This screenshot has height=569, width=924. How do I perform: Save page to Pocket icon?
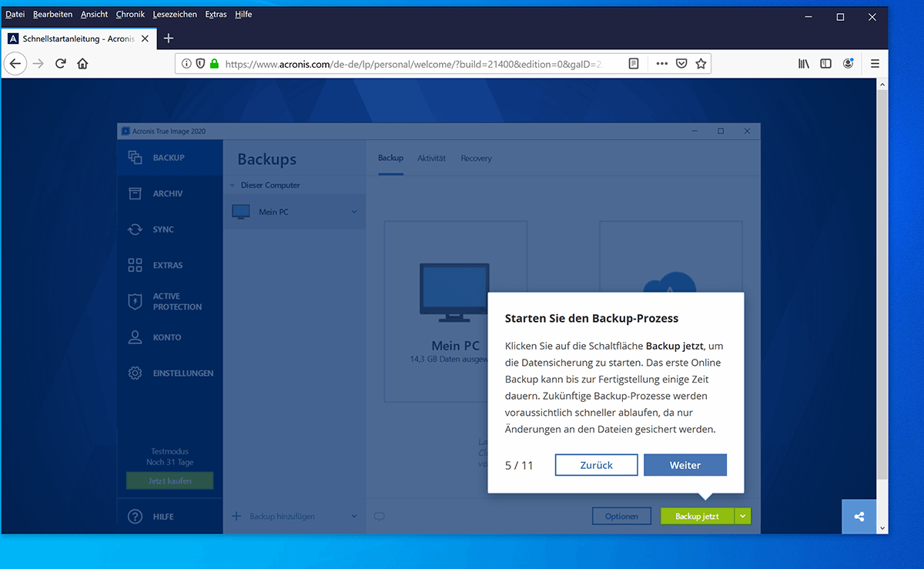(x=681, y=64)
